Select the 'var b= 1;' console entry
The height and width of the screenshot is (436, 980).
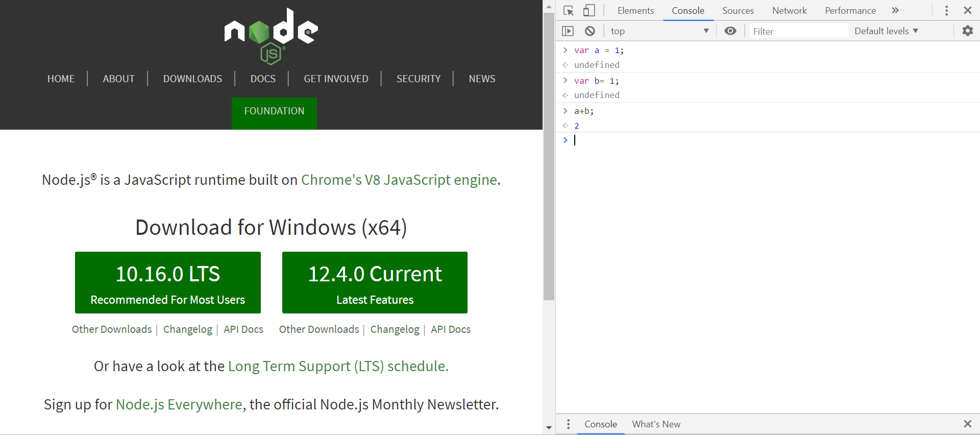(596, 81)
